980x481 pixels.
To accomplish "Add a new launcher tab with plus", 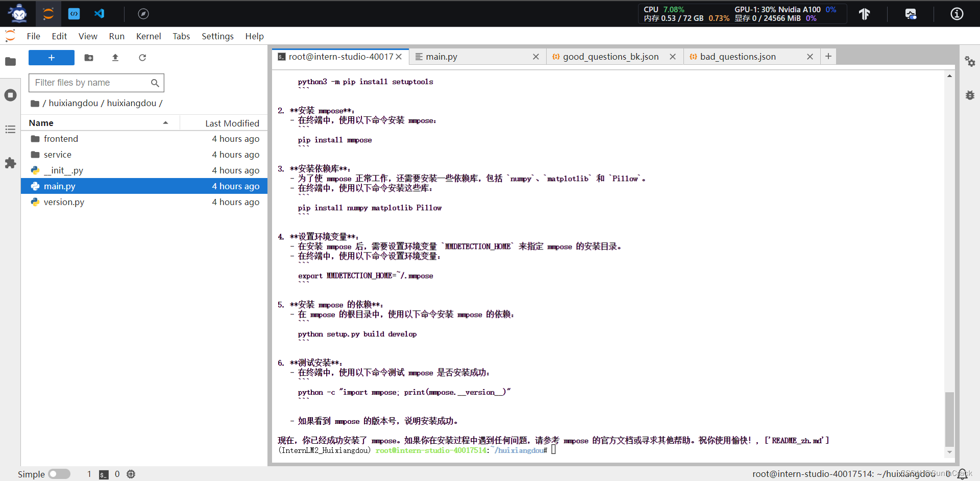I will tap(828, 56).
